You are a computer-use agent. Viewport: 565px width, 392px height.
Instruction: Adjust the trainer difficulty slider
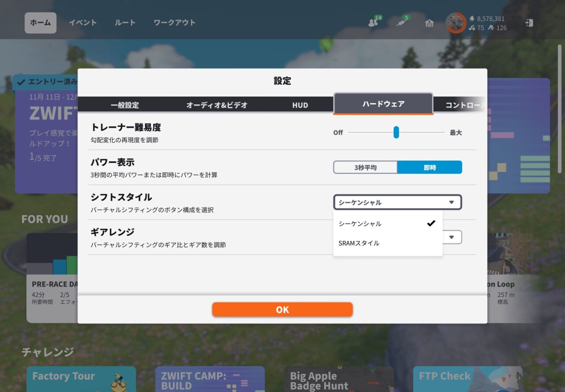pos(396,132)
